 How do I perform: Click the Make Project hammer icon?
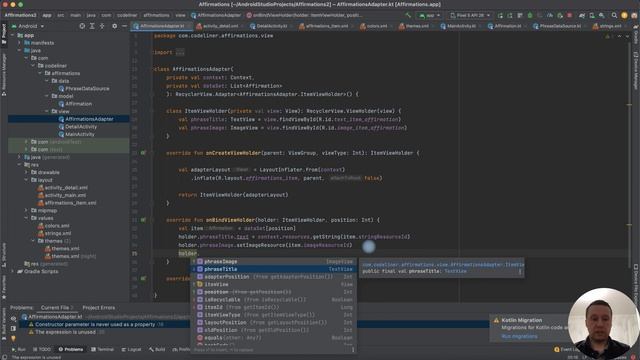[x=408, y=15]
